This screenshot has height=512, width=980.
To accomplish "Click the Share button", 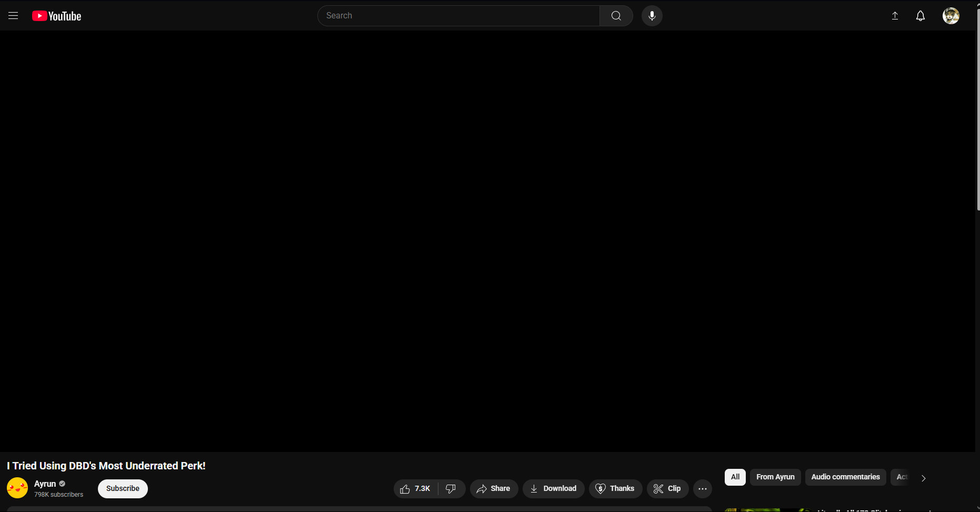I will tap(493, 488).
